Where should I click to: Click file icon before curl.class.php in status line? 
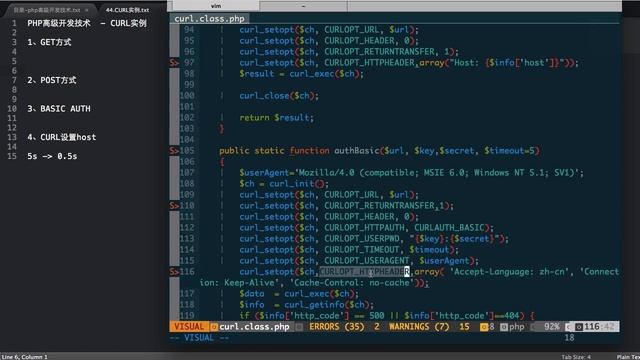214,327
